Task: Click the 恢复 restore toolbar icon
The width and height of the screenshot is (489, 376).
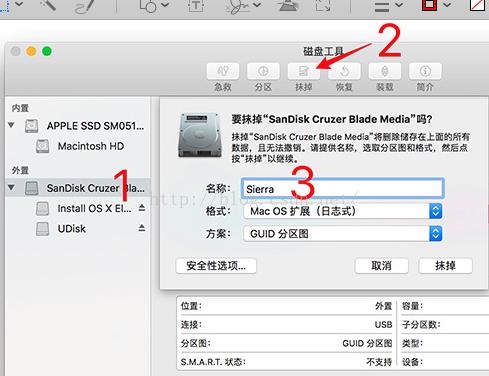Action: (344, 71)
